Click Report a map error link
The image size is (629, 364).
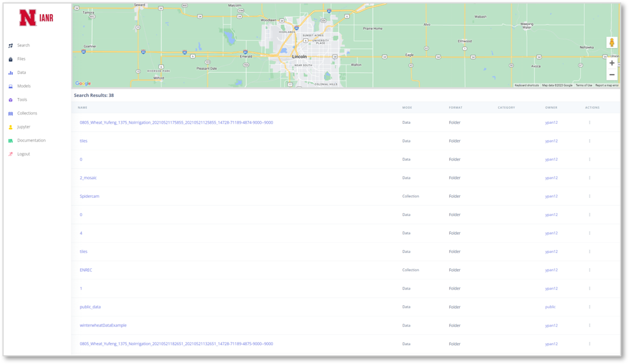[x=607, y=85]
